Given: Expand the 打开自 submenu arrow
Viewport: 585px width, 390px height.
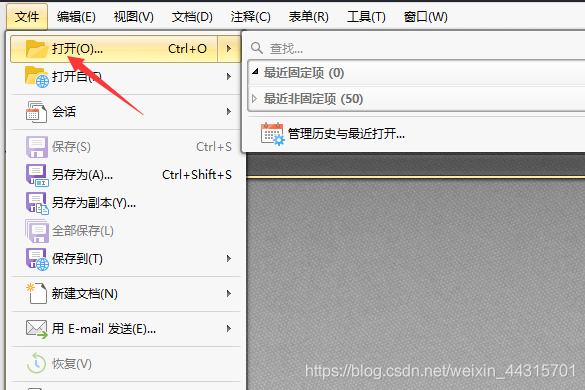Looking at the screenshot, I should point(229,77).
